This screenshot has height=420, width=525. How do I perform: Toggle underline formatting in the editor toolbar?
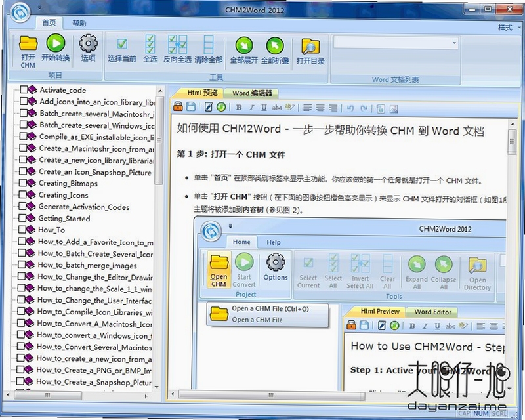264,108
